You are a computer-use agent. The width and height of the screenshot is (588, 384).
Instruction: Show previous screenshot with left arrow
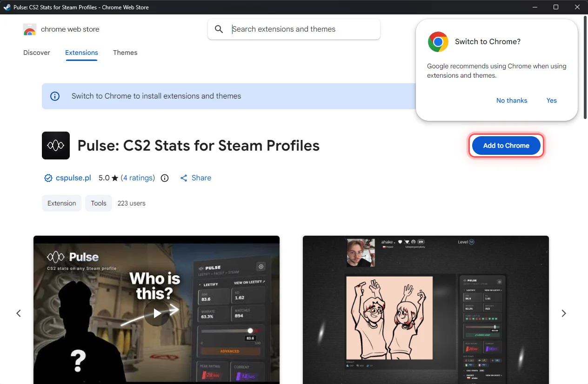pyautogui.click(x=19, y=313)
